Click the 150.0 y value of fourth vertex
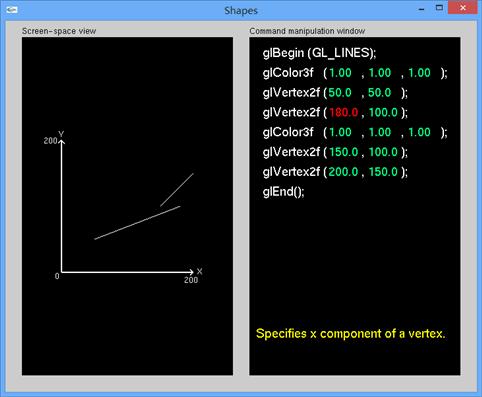Image resolution: width=482 pixels, height=397 pixels. click(x=383, y=172)
